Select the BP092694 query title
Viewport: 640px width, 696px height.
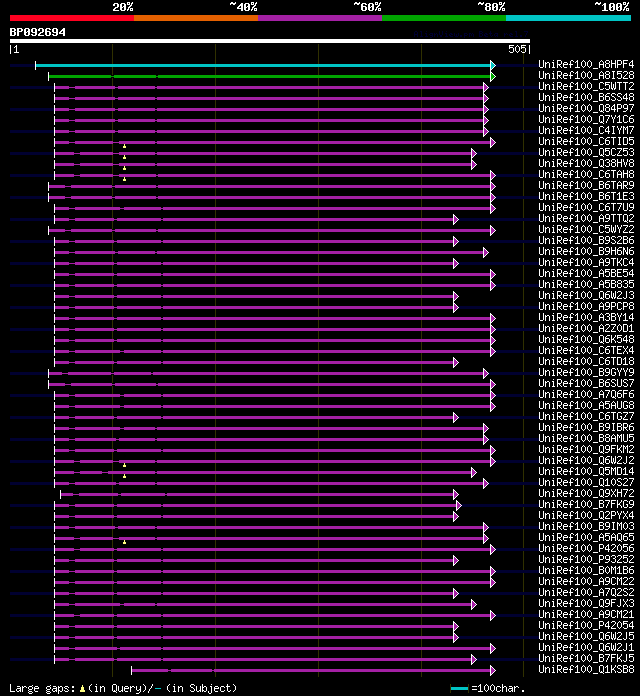(x=38, y=32)
